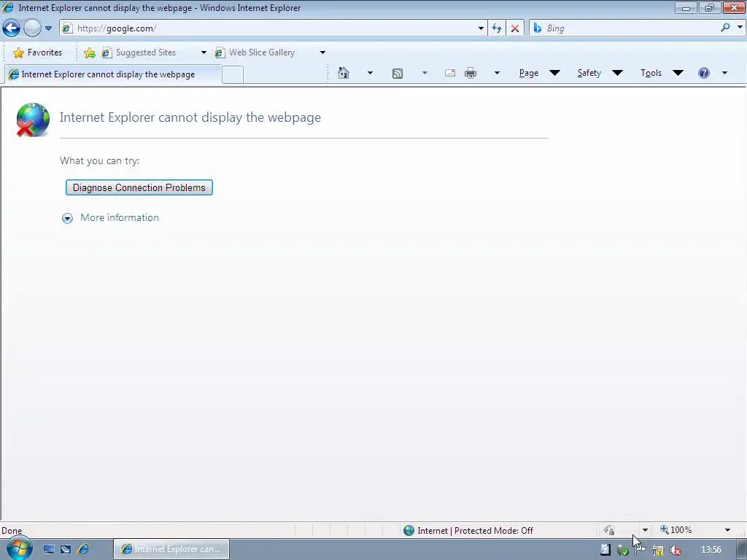This screenshot has height=560, width=747.
Task: Click the Switch Between Windows quick launch icon
Action: pos(65,550)
